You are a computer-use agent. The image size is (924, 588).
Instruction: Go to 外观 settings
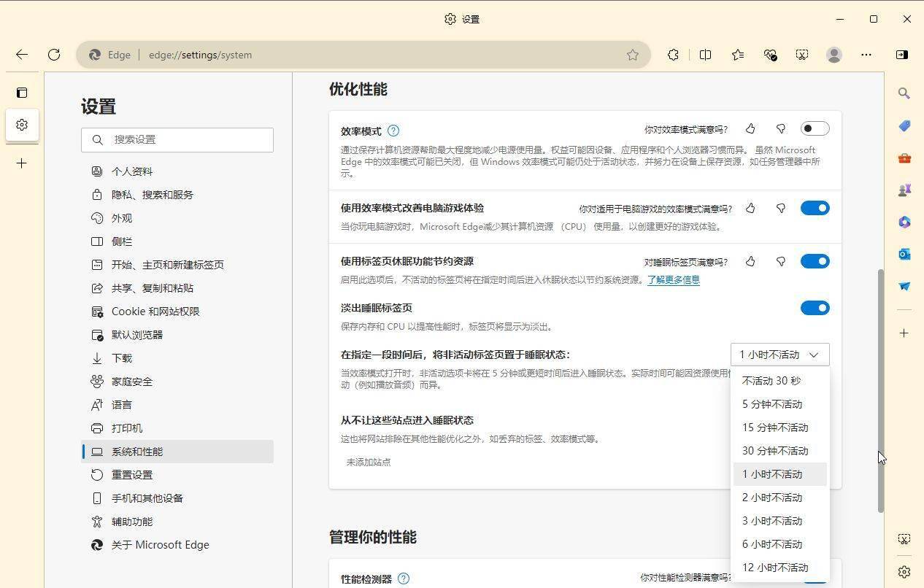coord(177,218)
